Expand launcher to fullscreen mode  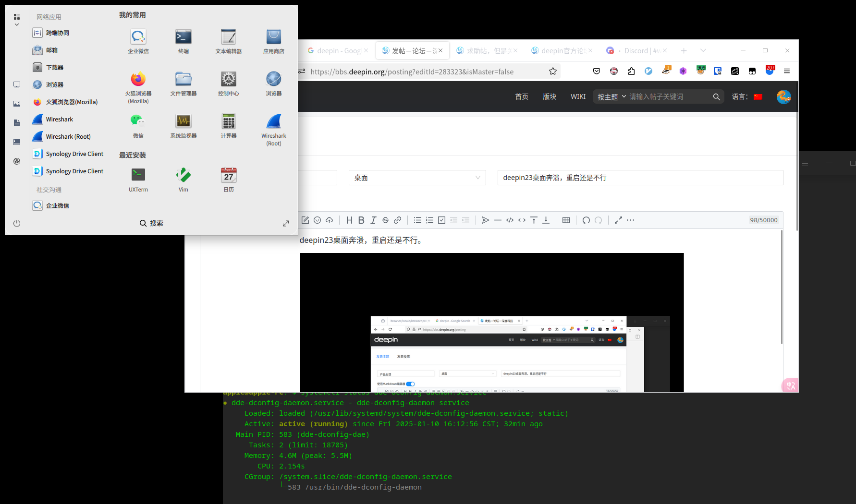point(286,223)
